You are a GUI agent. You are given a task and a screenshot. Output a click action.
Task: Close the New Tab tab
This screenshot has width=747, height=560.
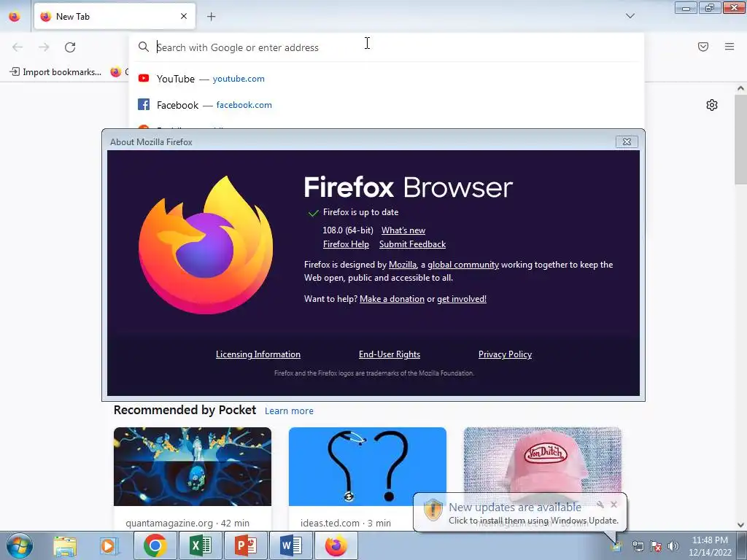point(184,16)
